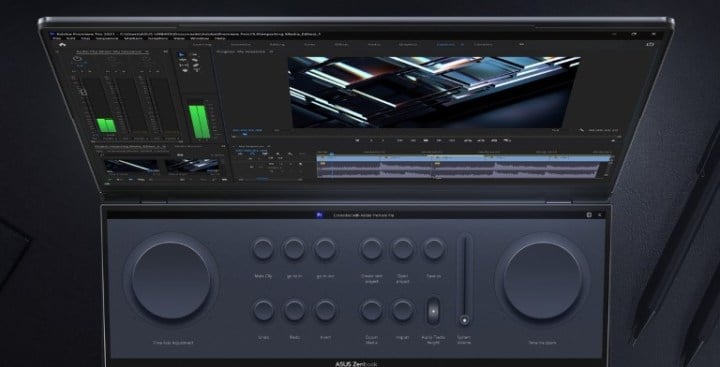Click the large right-hand timeline dial

542,280
